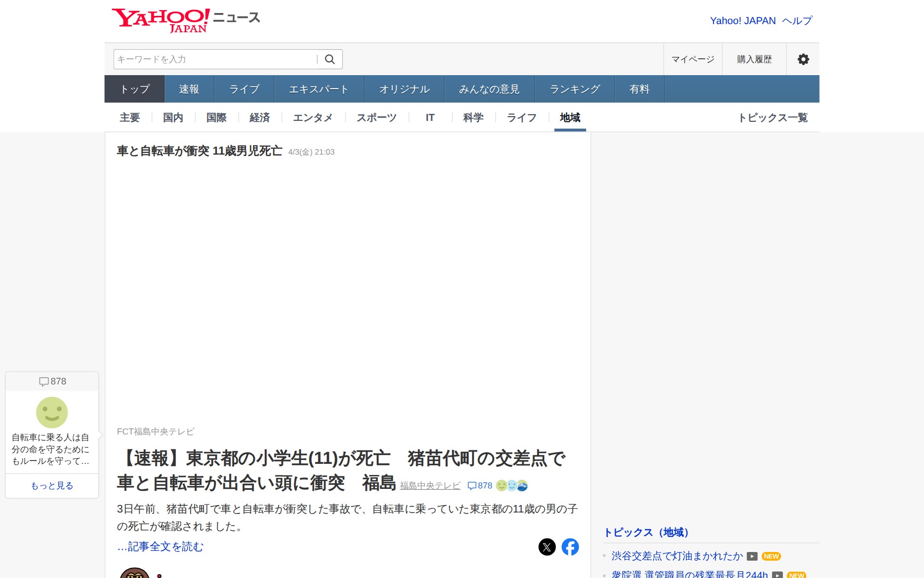Open トピックス一覧 link
Image resolution: width=924 pixels, height=578 pixels.
773,118
